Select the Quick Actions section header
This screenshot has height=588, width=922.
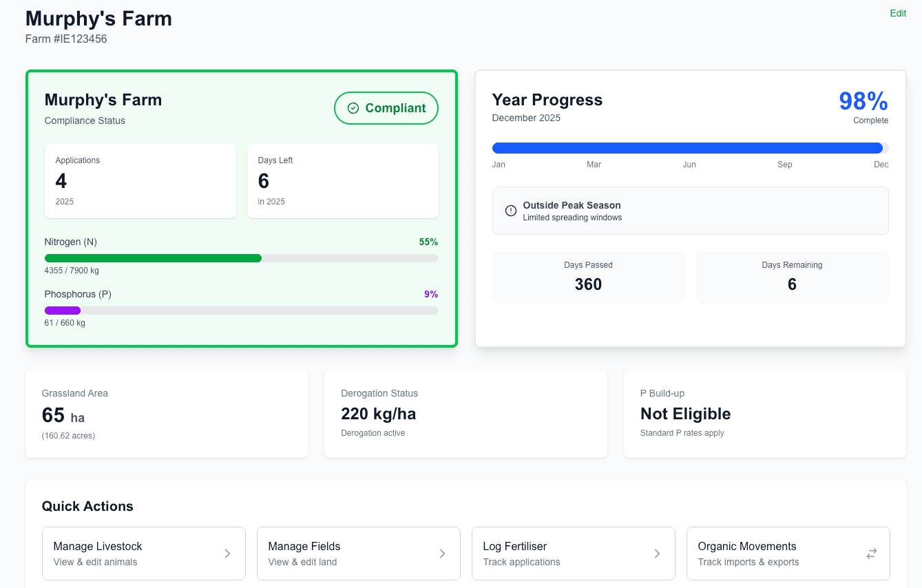click(87, 506)
